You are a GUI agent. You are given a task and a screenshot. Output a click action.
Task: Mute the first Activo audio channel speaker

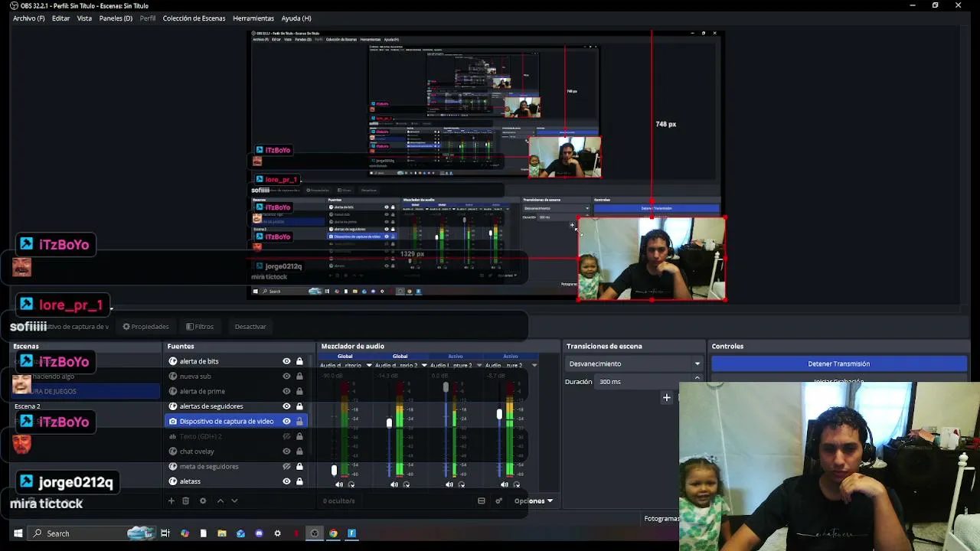click(x=449, y=484)
